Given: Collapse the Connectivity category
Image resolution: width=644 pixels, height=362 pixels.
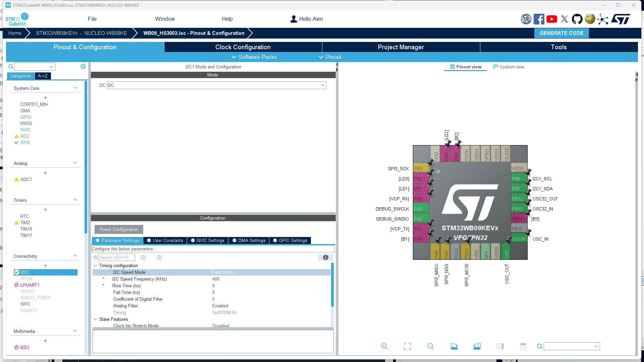Looking at the screenshot, I should click(x=75, y=256).
